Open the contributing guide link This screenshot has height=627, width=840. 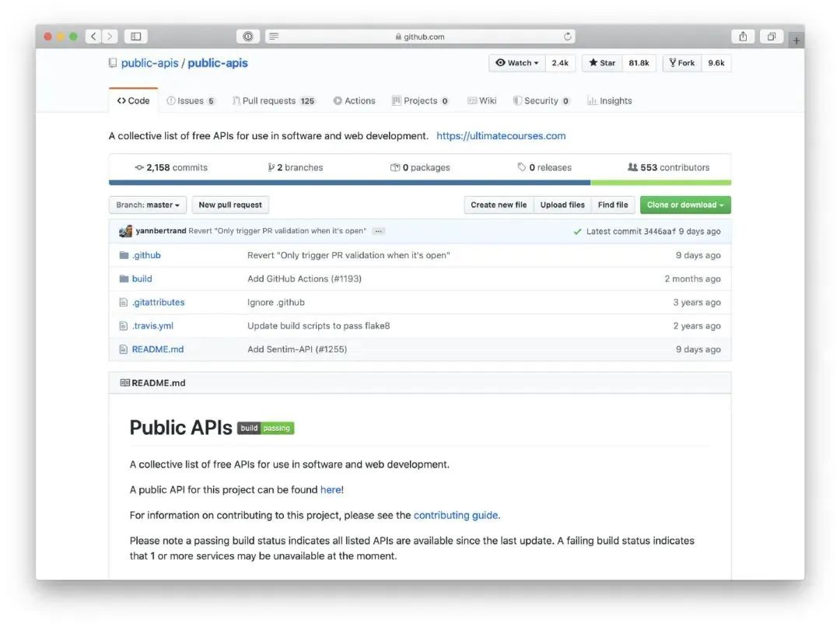click(x=456, y=516)
